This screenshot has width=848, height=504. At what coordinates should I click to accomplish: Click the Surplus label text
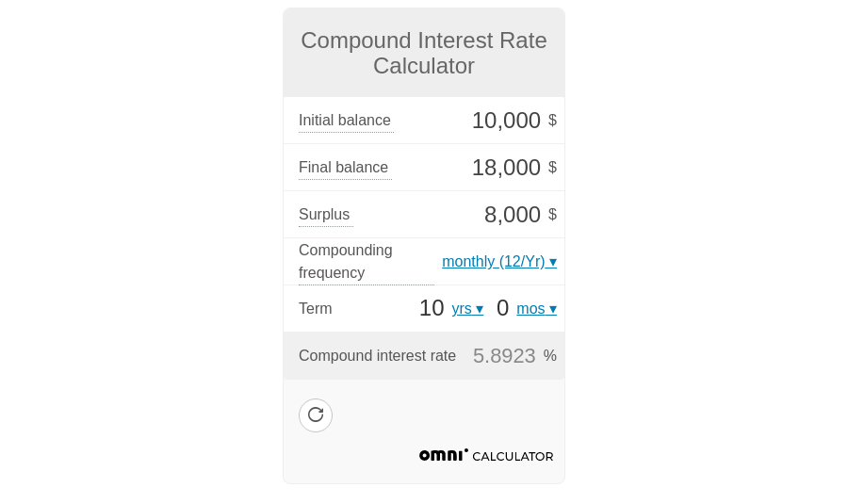coord(324,215)
